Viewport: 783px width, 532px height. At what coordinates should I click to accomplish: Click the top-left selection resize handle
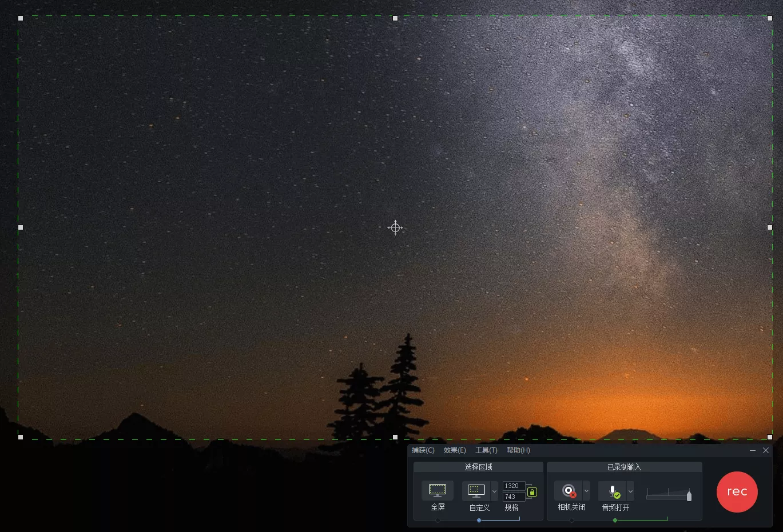point(21,18)
